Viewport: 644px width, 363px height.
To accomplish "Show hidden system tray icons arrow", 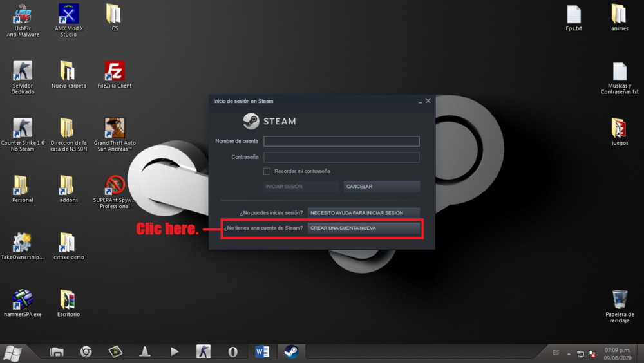I will 569,354.
